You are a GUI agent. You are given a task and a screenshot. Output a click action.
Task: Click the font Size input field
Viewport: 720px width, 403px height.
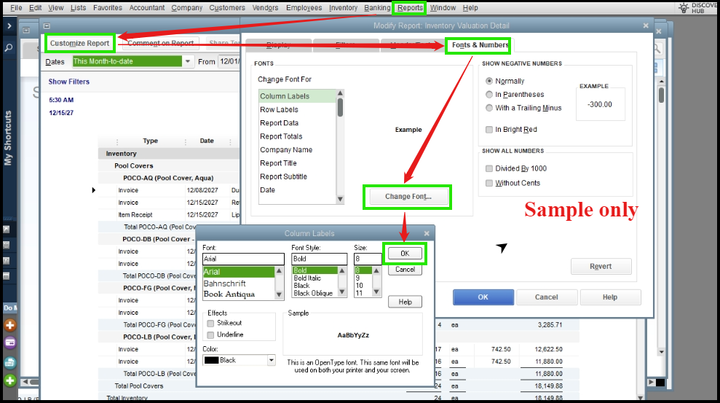click(x=367, y=259)
